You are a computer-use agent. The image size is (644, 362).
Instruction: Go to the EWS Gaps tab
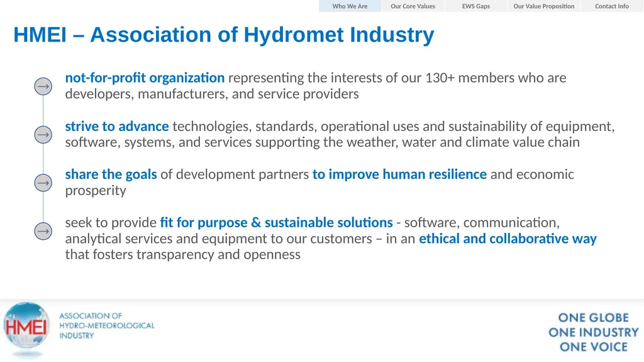coord(476,6)
